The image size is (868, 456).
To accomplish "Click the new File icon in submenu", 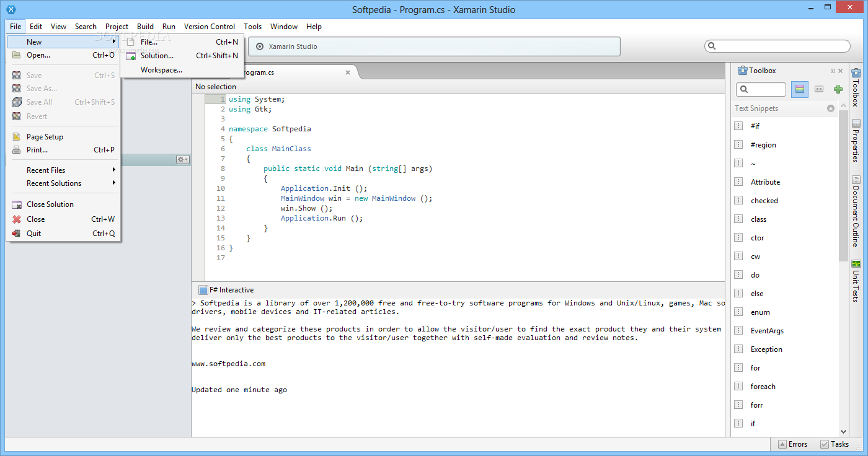I will coord(130,42).
